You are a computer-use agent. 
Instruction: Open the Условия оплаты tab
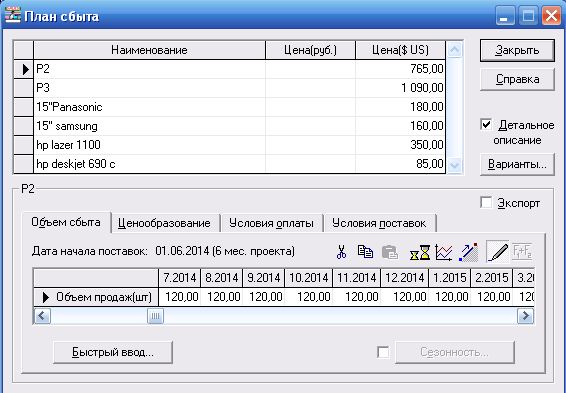[x=271, y=223]
